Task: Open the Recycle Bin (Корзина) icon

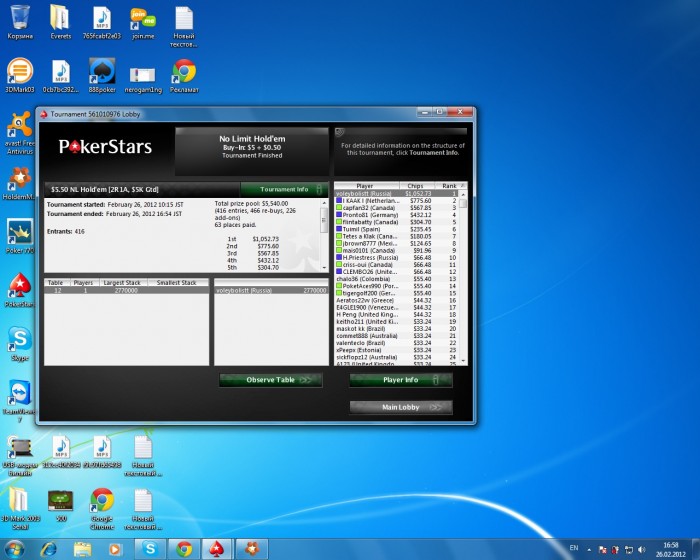Action: [20, 18]
